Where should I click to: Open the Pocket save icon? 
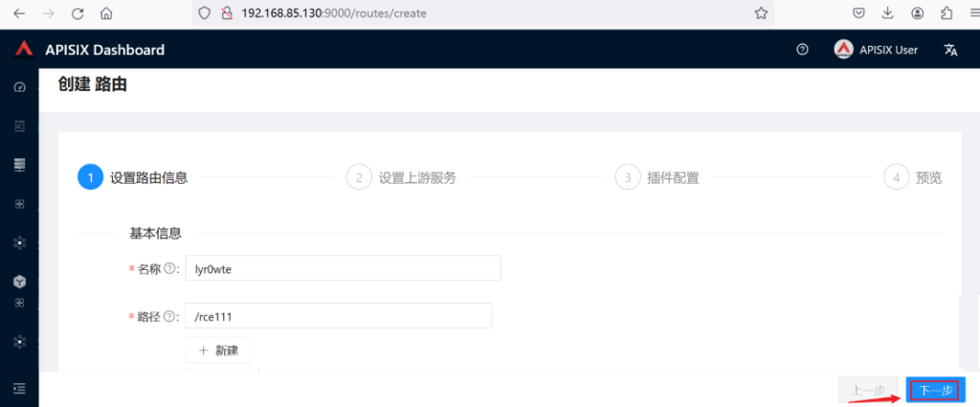coord(859,13)
